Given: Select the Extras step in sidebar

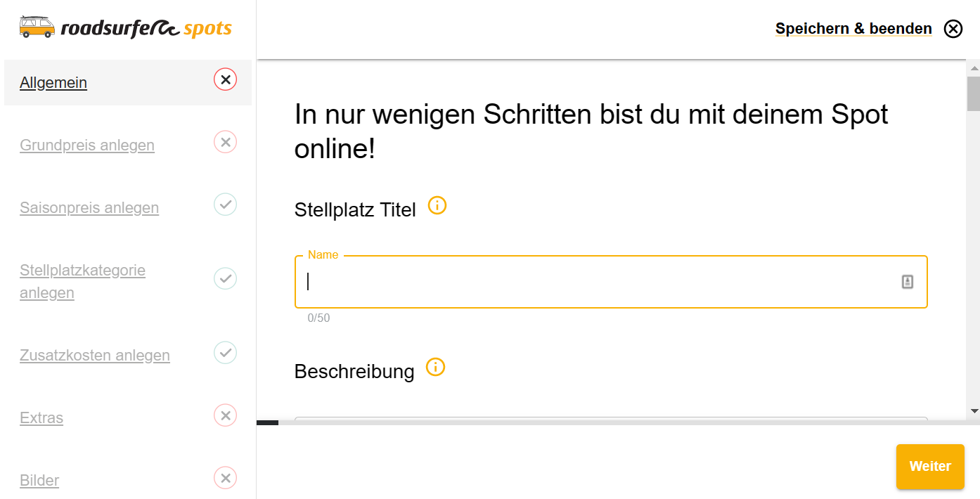Looking at the screenshot, I should 41,417.
